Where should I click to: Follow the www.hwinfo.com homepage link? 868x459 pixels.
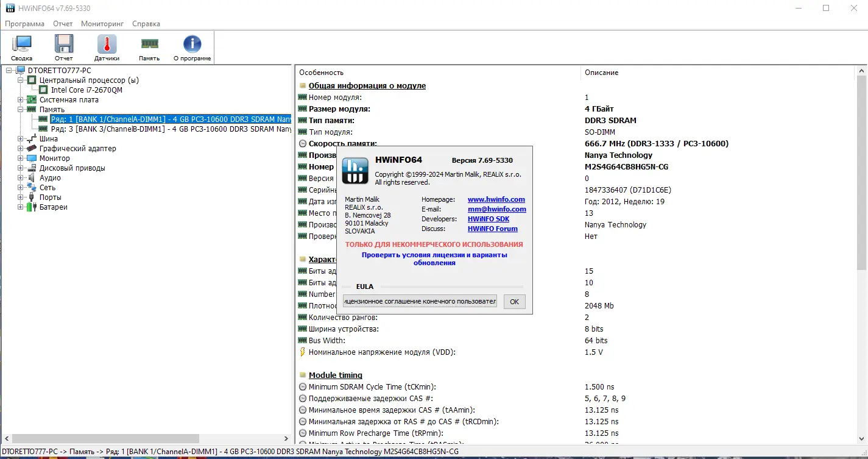point(496,199)
